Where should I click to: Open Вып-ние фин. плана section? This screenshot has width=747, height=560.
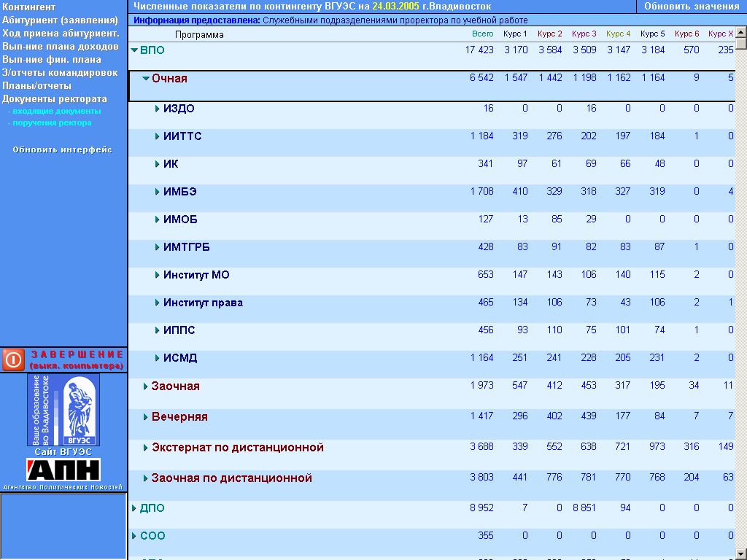[x=52, y=60]
